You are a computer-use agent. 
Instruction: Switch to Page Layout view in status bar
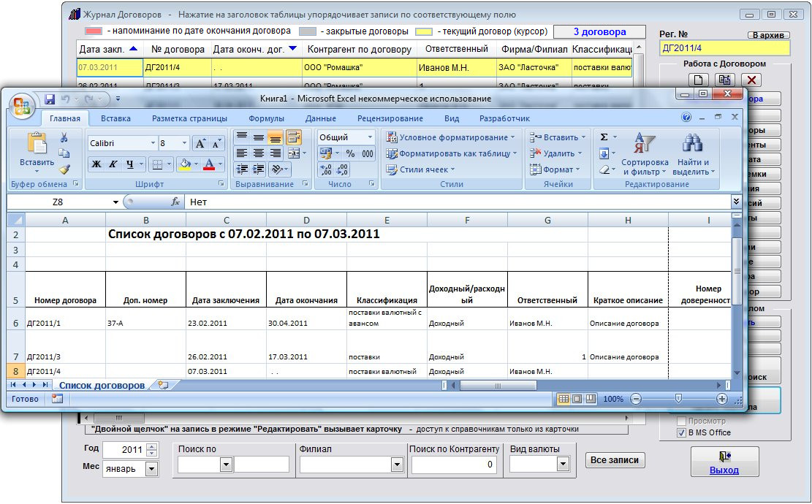pos(577,399)
